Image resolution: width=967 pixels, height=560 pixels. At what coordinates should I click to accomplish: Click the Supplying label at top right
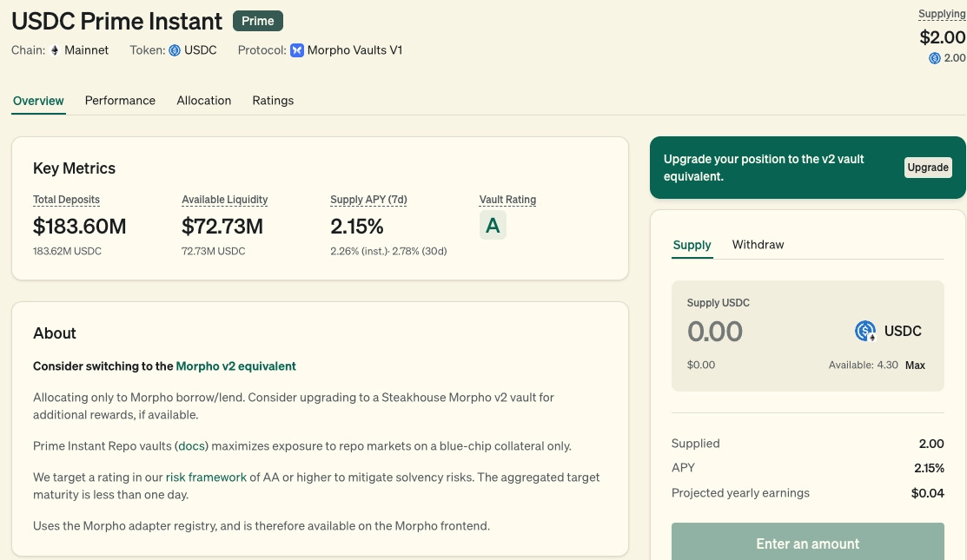(942, 14)
